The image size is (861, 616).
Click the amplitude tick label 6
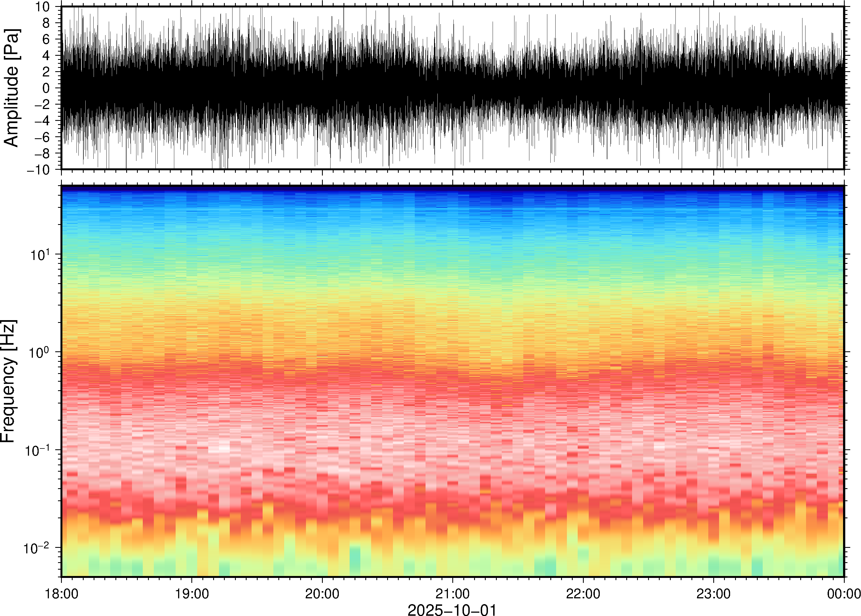click(x=46, y=39)
